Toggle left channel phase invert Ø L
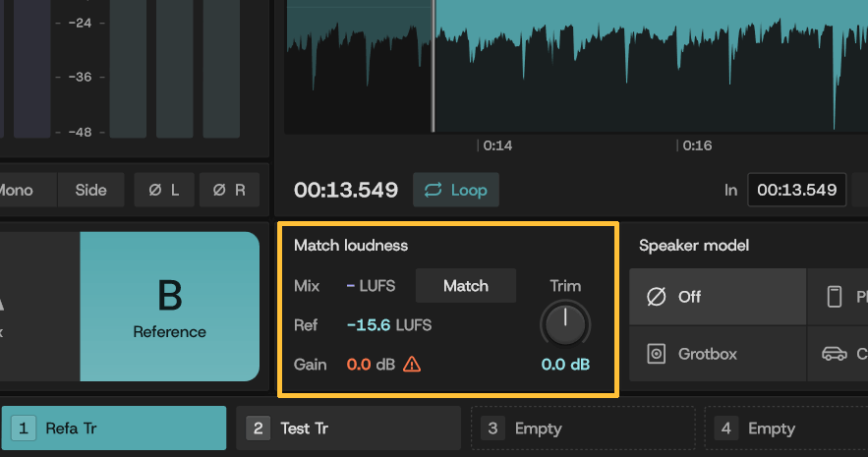Image resolution: width=868 pixels, height=457 pixels. pos(164,190)
